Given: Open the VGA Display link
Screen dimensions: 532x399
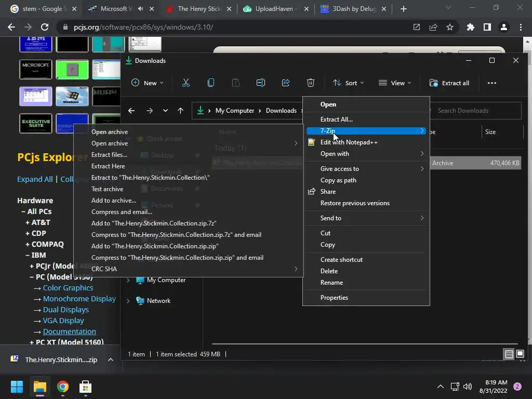Looking at the screenshot, I should pos(63,321).
